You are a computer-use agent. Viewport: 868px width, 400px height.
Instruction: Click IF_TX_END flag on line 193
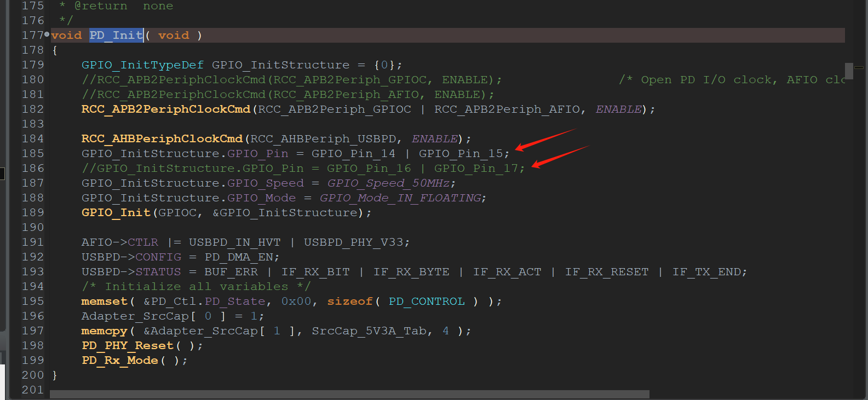tap(706, 272)
